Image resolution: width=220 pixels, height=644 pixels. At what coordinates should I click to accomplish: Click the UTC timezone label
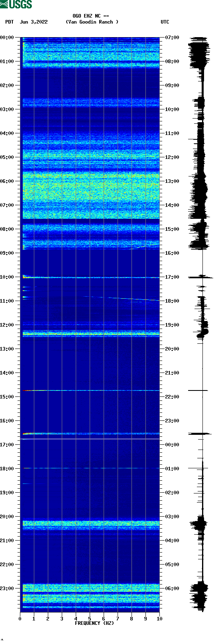165,22
